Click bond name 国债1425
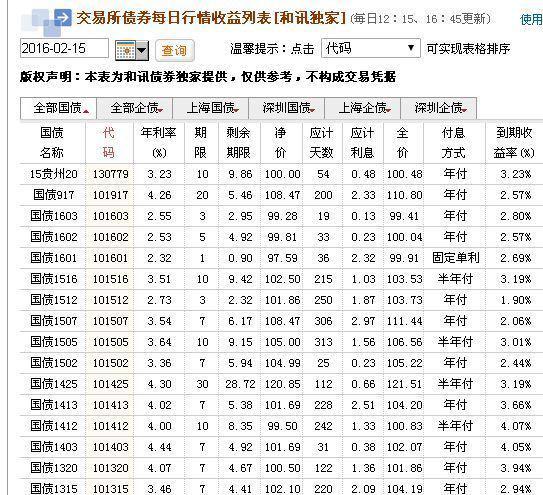The height and width of the screenshot is (495, 543). 53,384
